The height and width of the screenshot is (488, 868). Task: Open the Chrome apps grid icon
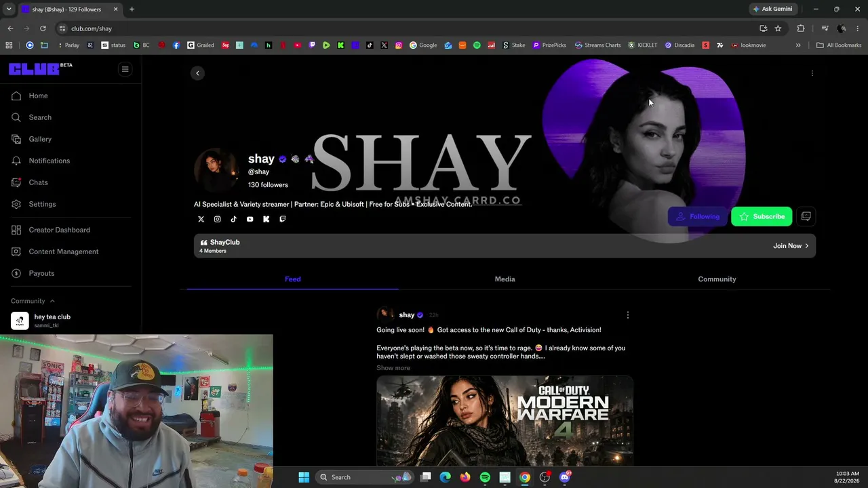click(9, 45)
